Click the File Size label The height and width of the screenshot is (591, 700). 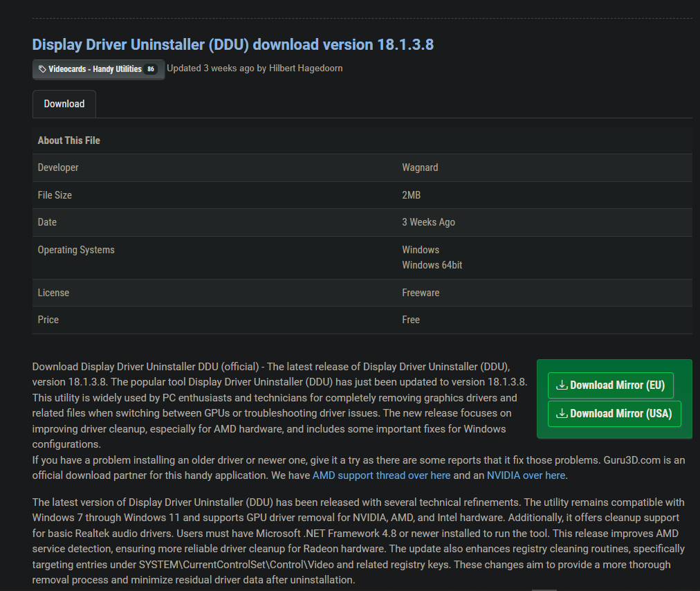tap(55, 195)
